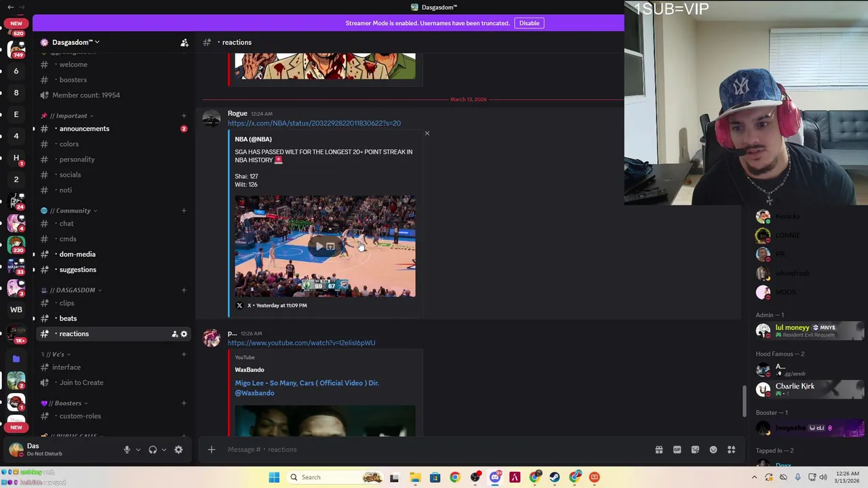Disable Streamer Mode via Disable button

click(529, 23)
